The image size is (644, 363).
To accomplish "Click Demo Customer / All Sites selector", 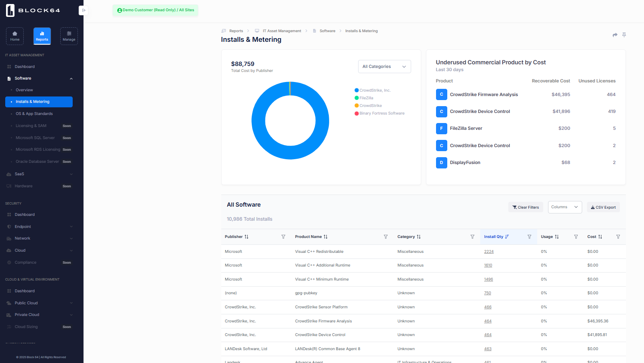I will (155, 10).
